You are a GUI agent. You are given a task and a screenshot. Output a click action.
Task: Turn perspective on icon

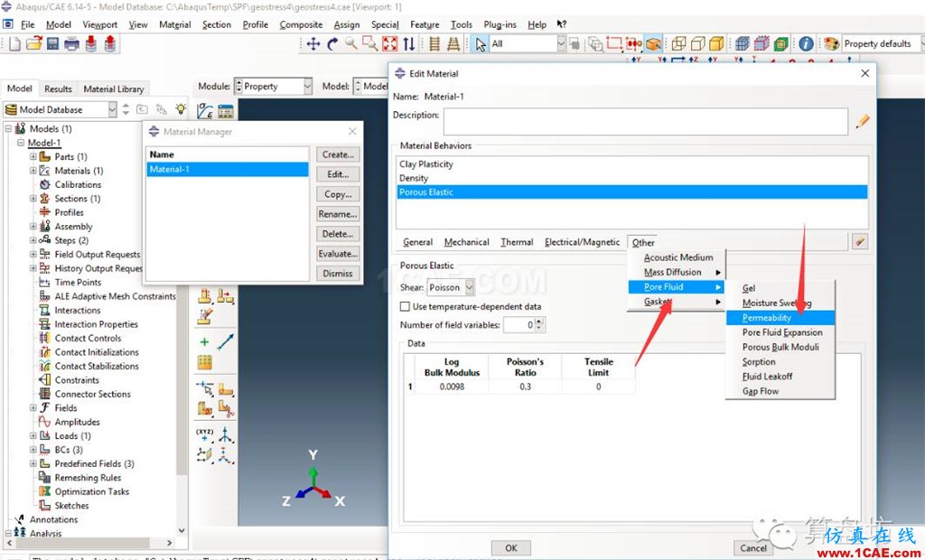[x=453, y=43]
